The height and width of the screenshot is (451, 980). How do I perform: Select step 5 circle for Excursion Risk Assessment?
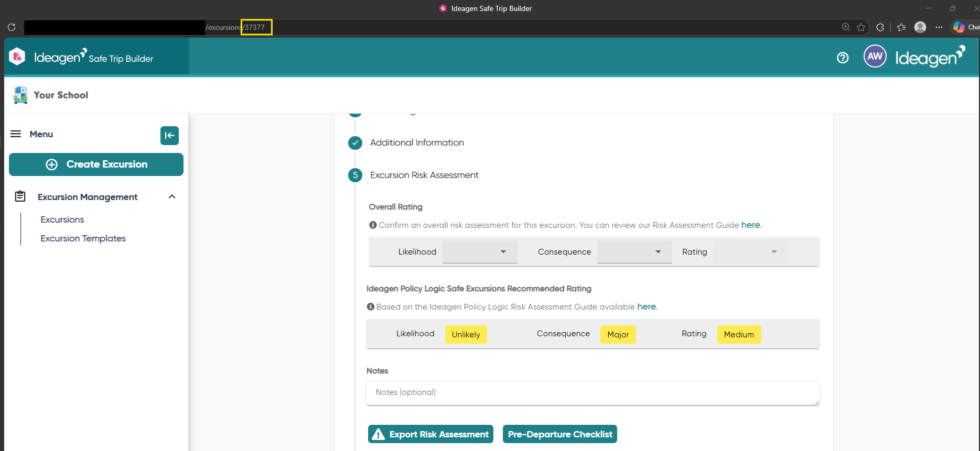355,175
